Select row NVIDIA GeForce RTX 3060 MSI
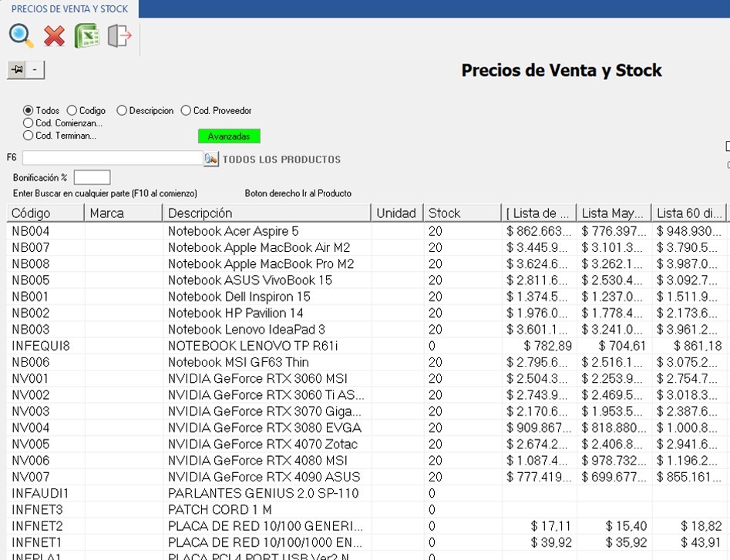 point(367,379)
